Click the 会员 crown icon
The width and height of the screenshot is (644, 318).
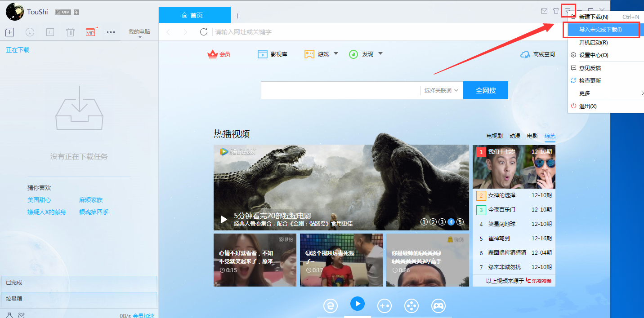tap(212, 54)
